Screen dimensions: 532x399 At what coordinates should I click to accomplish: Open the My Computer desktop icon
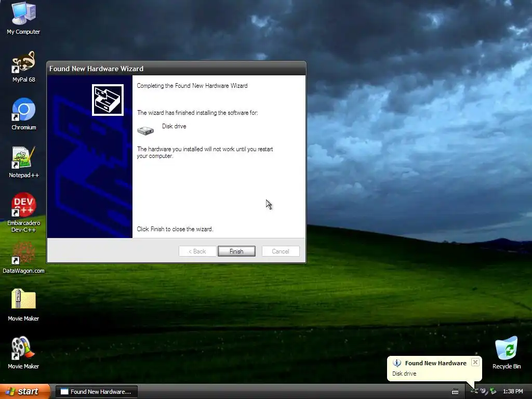click(23, 19)
